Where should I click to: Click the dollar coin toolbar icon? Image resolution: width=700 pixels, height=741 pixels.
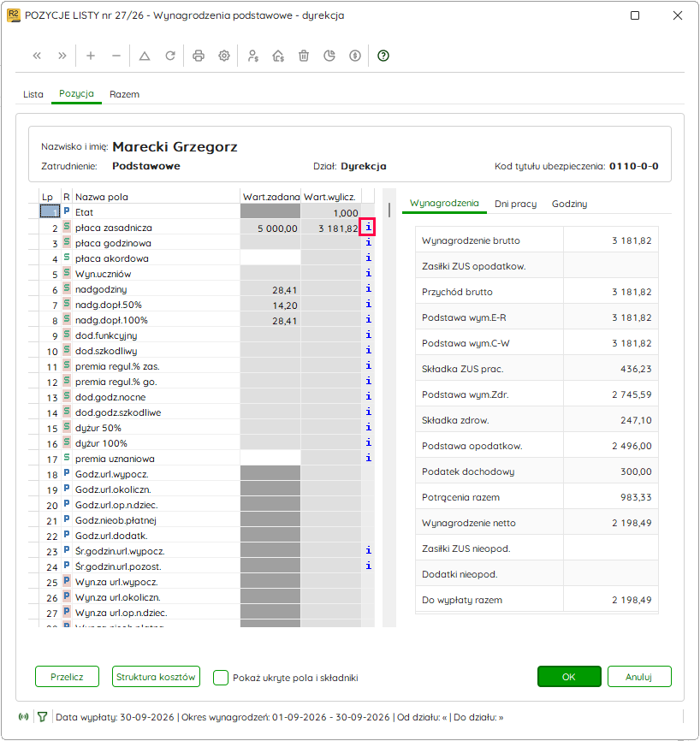tap(355, 56)
